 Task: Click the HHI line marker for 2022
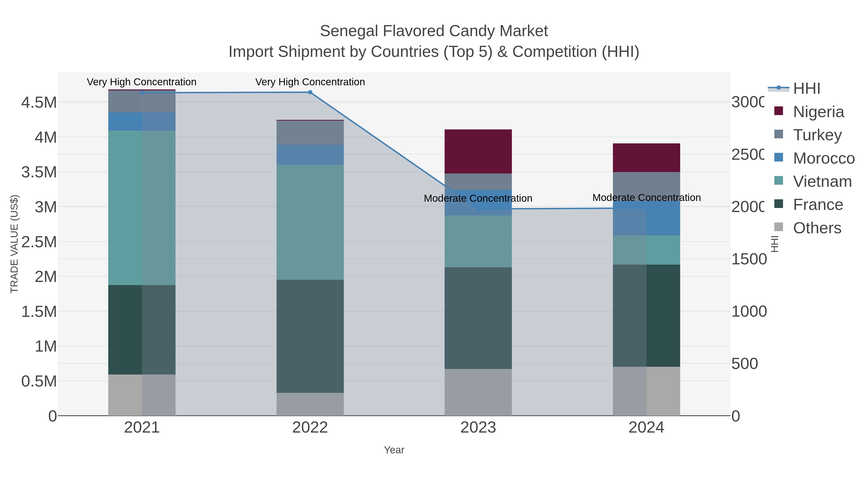310,92
